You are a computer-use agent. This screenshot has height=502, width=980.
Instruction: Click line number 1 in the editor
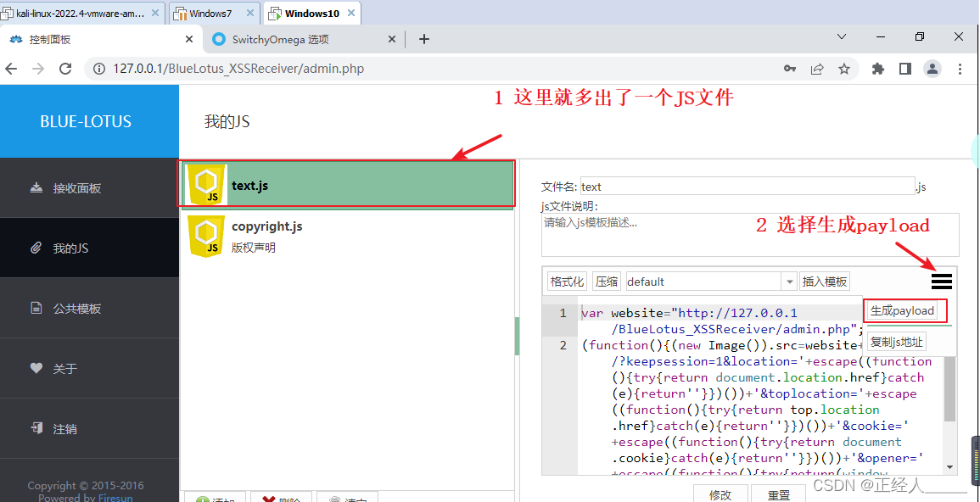click(x=563, y=313)
